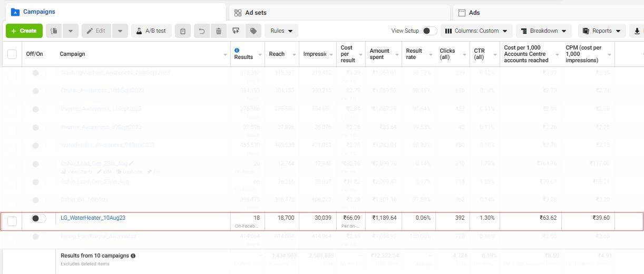Click the green Create button
Image resolution: width=644 pixels, height=274 pixels.
tap(24, 31)
